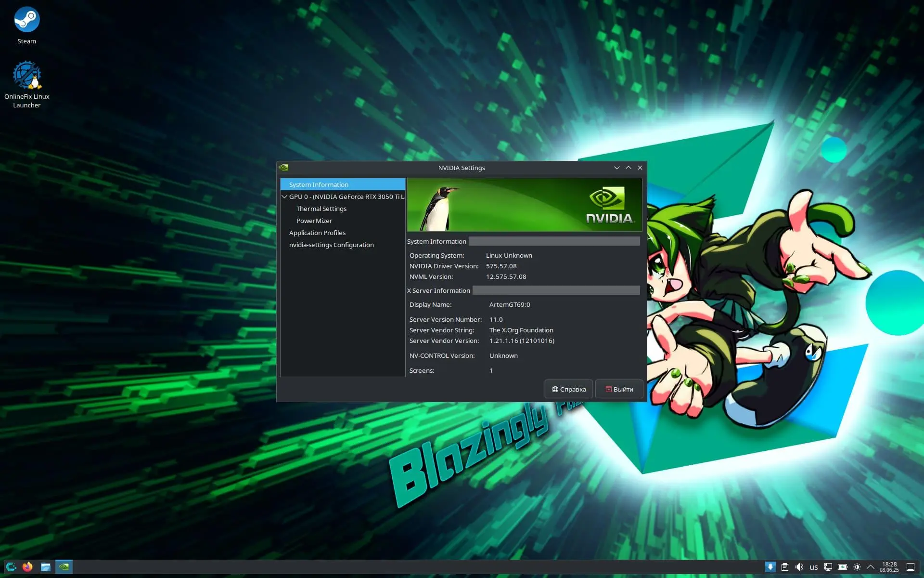This screenshot has width=924, height=578.
Task: Open Thermal Settings page
Action: (x=321, y=209)
